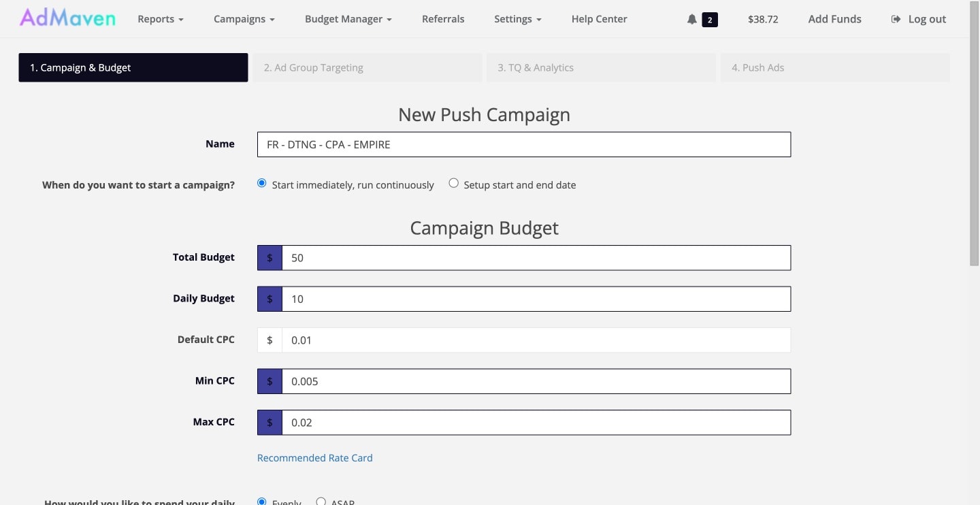The width and height of the screenshot is (980, 505).
Task: Select Start immediately, run continuously
Action: point(261,182)
